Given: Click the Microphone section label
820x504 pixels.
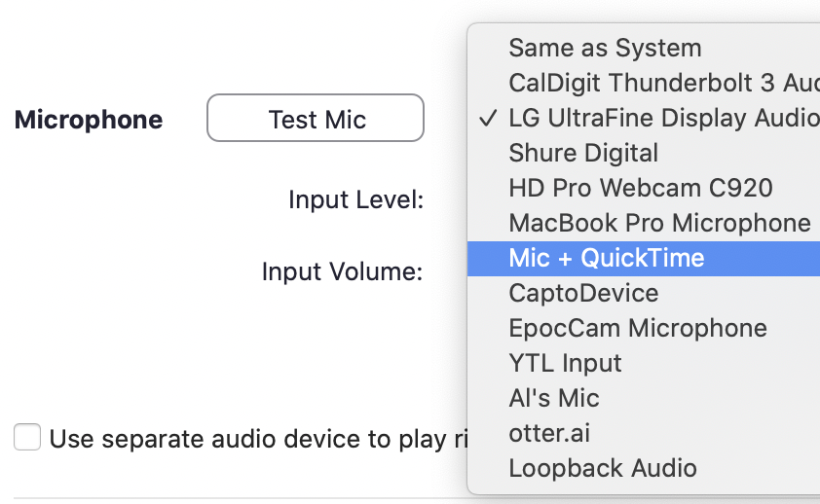Looking at the screenshot, I should [89, 120].
